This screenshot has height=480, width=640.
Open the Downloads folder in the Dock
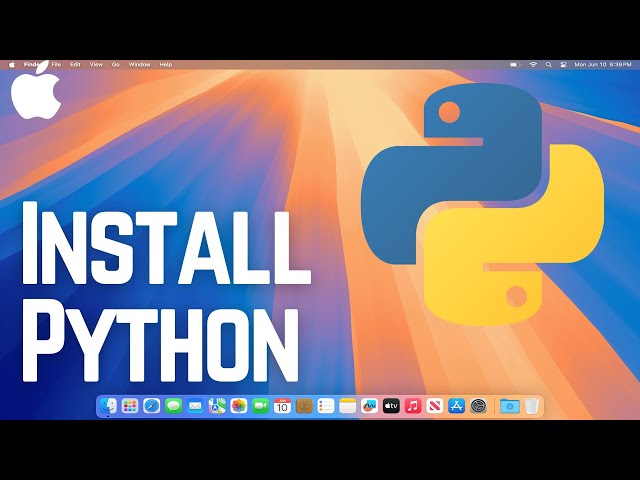pyautogui.click(x=510, y=406)
